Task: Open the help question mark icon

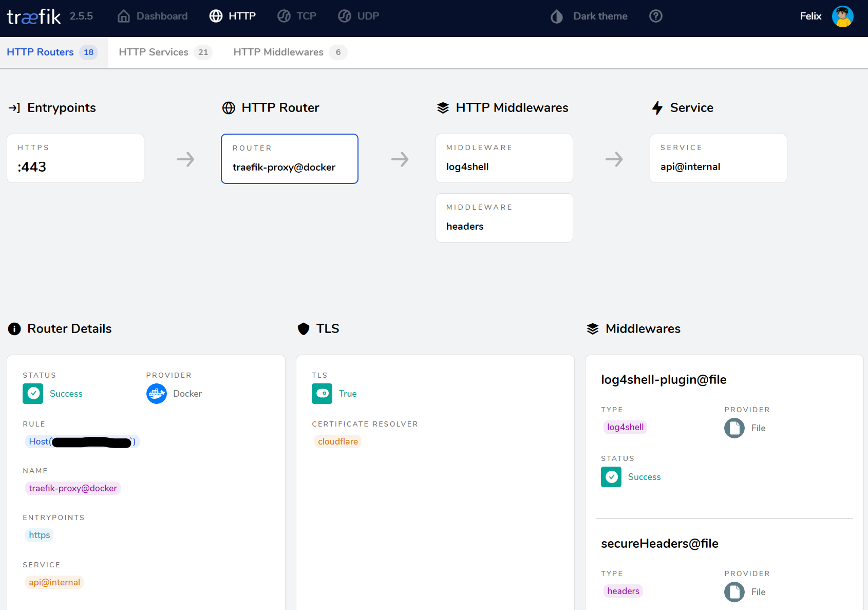Action: (x=656, y=16)
